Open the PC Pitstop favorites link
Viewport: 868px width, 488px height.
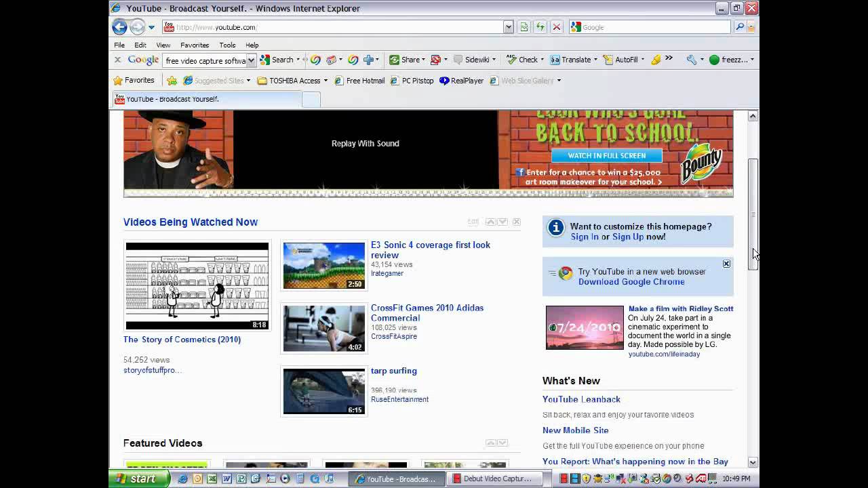click(412, 80)
